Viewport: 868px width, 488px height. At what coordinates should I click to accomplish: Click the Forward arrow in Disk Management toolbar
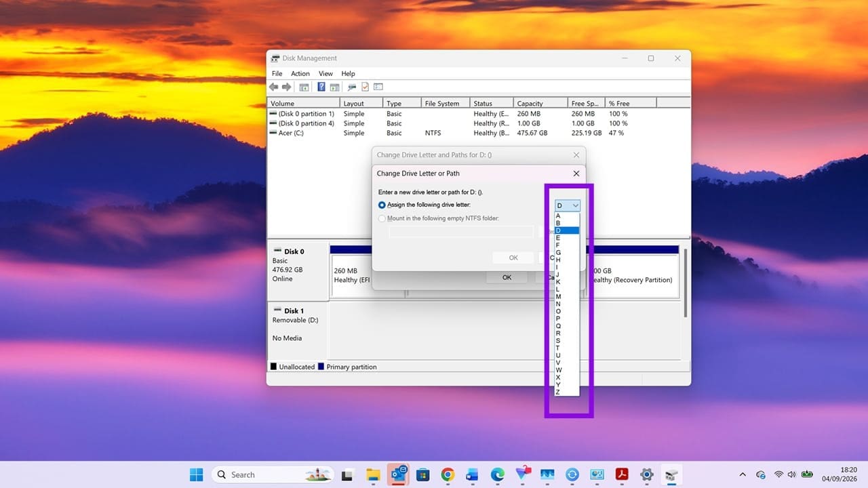pos(287,87)
